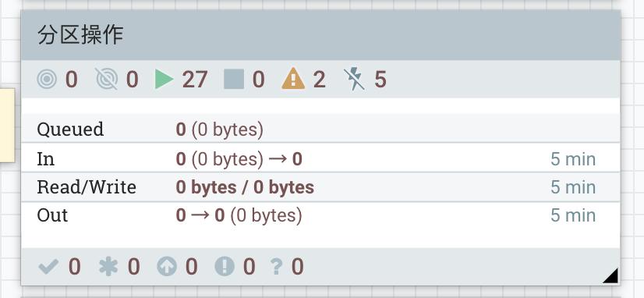
Task: Click the not transmitting ports icon
Action: click(x=107, y=79)
